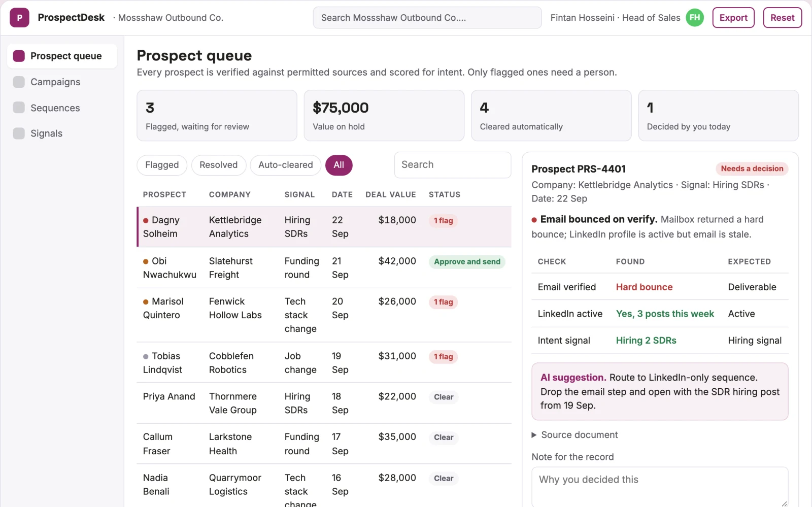Open Campaigns in the sidebar
Viewport: 812px width, 507px height.
pos(62,82)
